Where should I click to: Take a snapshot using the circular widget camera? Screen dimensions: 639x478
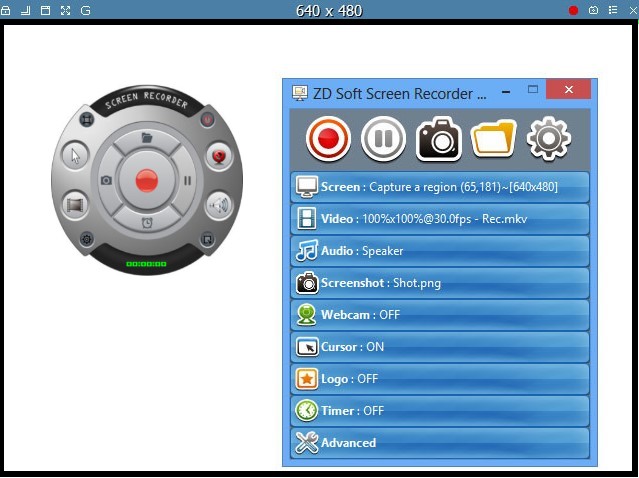click(x=106, y=180)
